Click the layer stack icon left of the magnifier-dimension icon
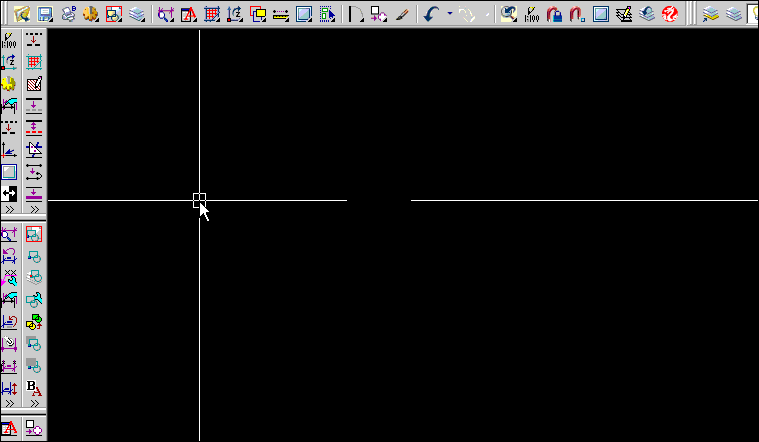Viewport: 759px width, 442px height. 137,15
